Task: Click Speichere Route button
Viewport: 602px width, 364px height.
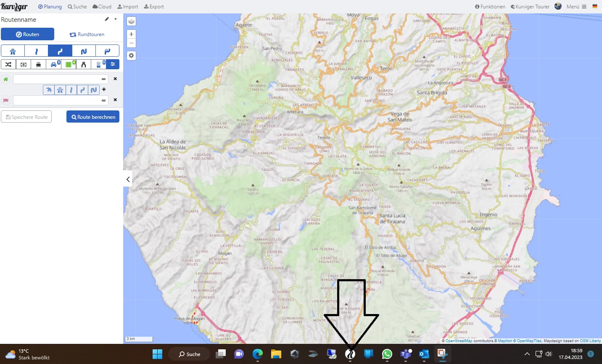Action: pos(26,117)
